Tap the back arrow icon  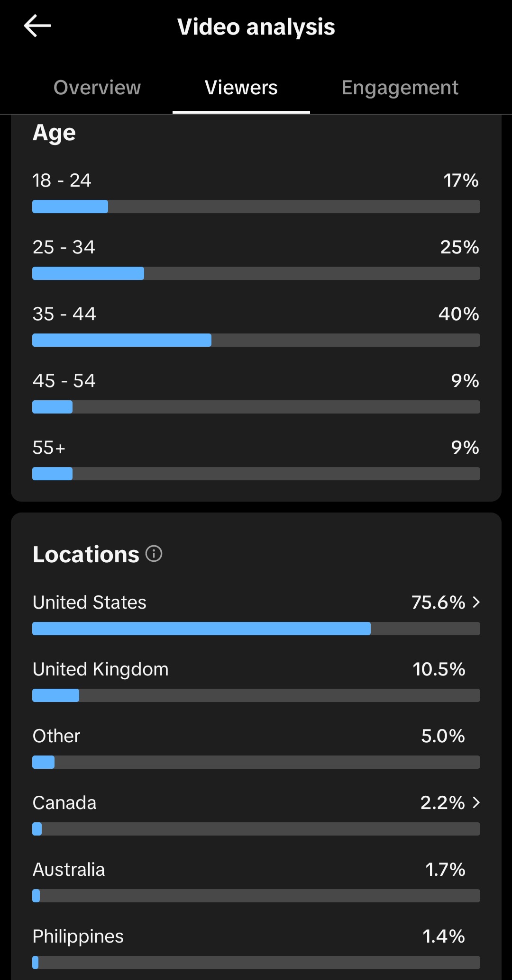pyautogui.click(x=37, y=26)
